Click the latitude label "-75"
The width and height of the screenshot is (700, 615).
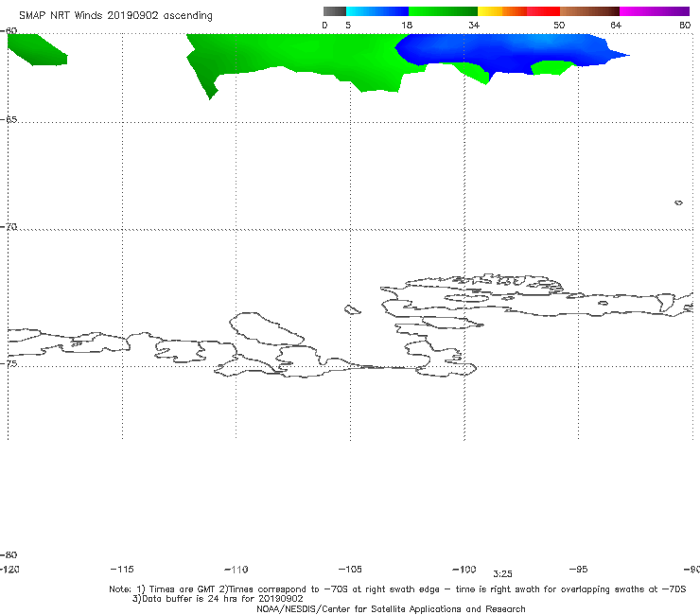(9, 363)
